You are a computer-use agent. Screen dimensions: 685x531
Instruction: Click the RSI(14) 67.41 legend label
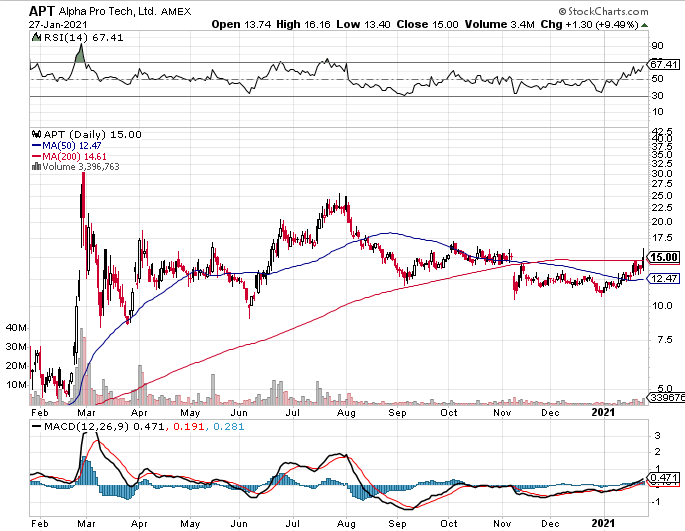83,38
